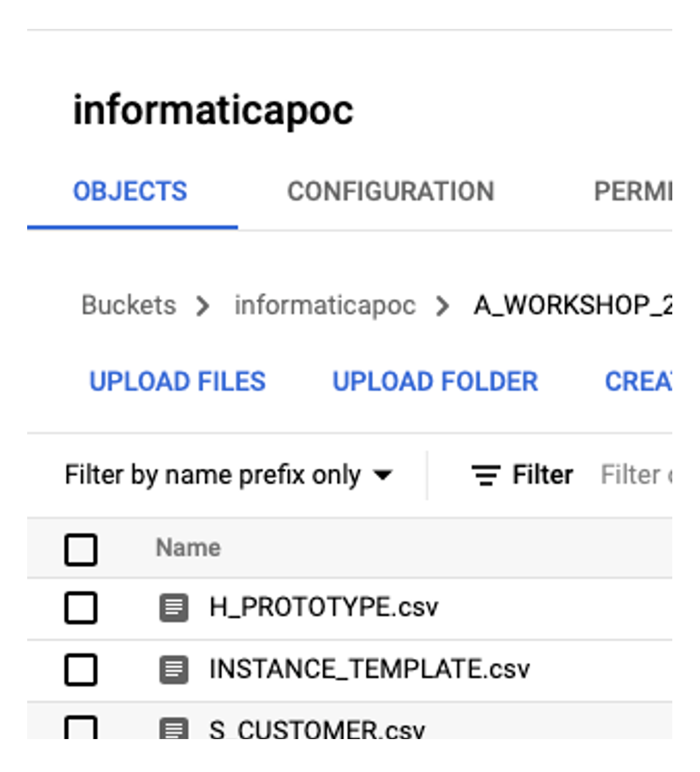Screen dimensions: 700x772
Task: Click the three-line Filter icon
Action: click(x=486, y=476)
